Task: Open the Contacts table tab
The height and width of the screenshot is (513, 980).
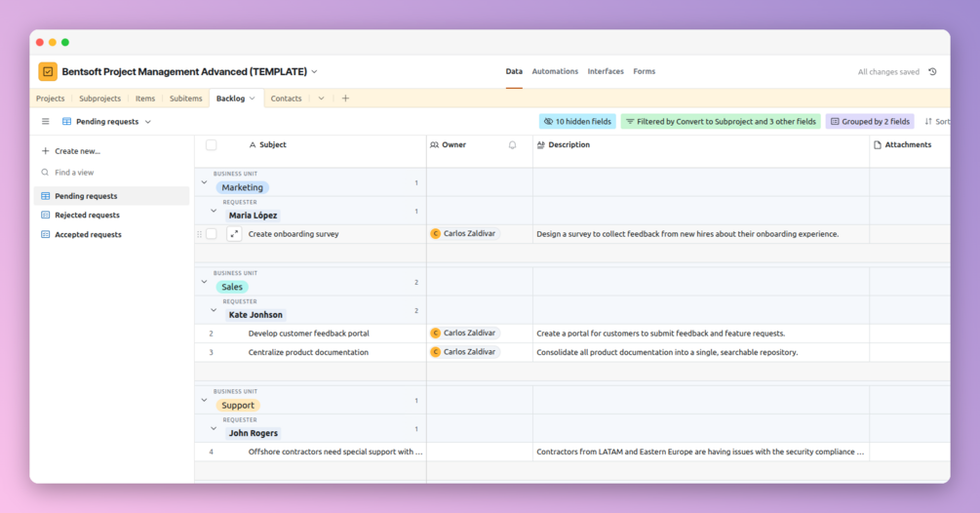Action: tap(287, 99)
